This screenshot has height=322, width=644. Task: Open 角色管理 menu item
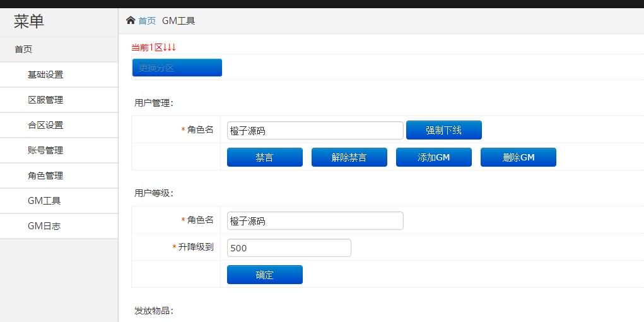click(x=45, y=176)
